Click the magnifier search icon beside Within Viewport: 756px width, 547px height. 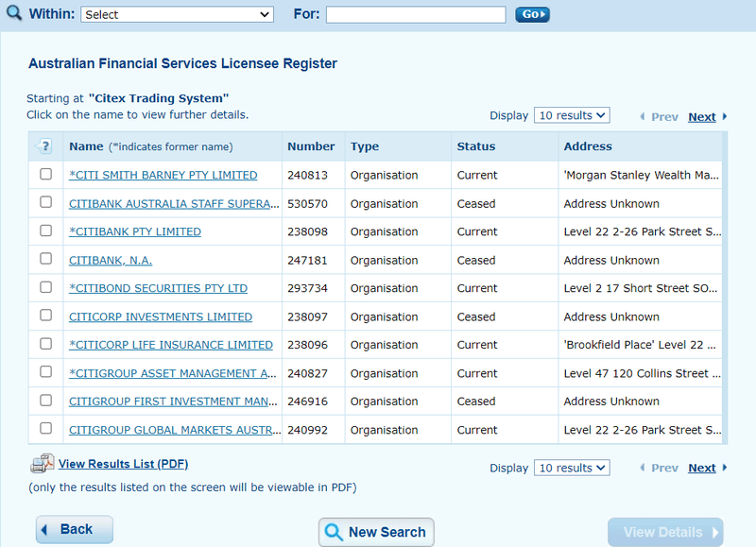coord(14,12)
